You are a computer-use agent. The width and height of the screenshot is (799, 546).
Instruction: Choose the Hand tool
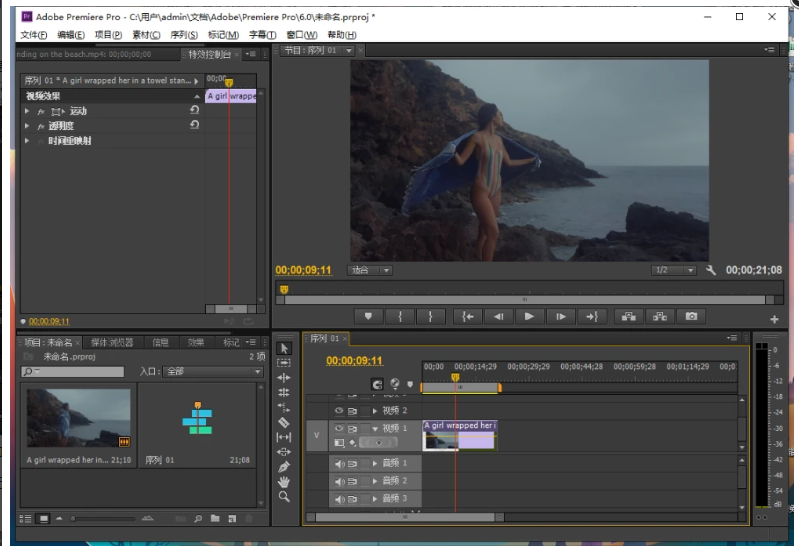(283, 481)
